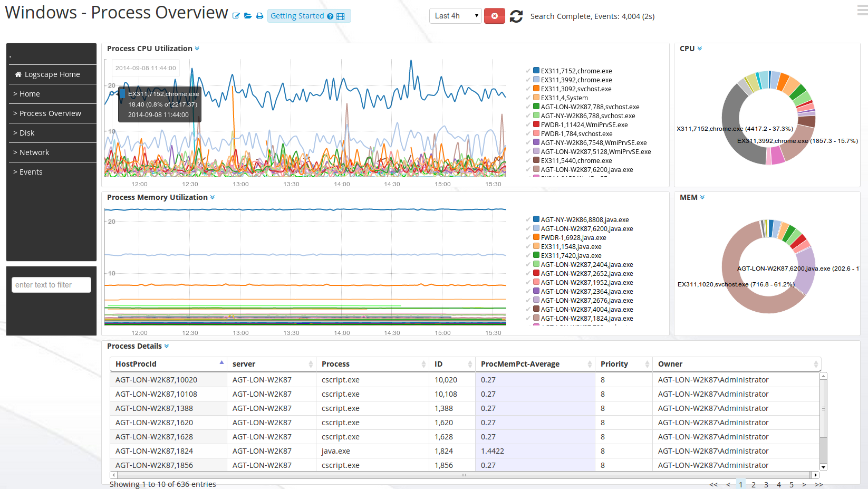Toggle EX311,7420,java.exe memory series checkmark
This screenshot has height=489, width=868.
point(528,255)
